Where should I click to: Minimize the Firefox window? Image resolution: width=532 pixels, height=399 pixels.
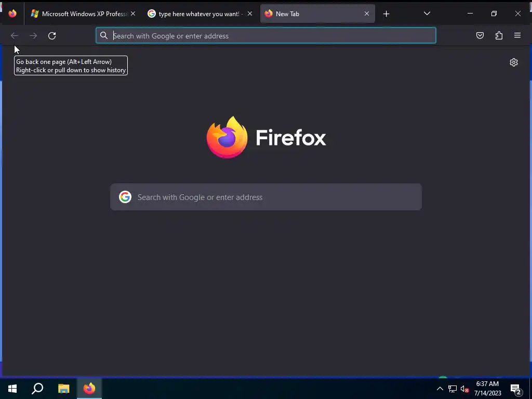point(470,14)
